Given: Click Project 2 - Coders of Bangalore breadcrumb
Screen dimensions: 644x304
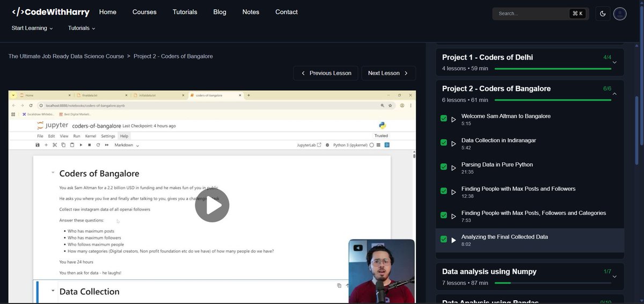Looking at the screenshot, I should click(x=173, y=56).
